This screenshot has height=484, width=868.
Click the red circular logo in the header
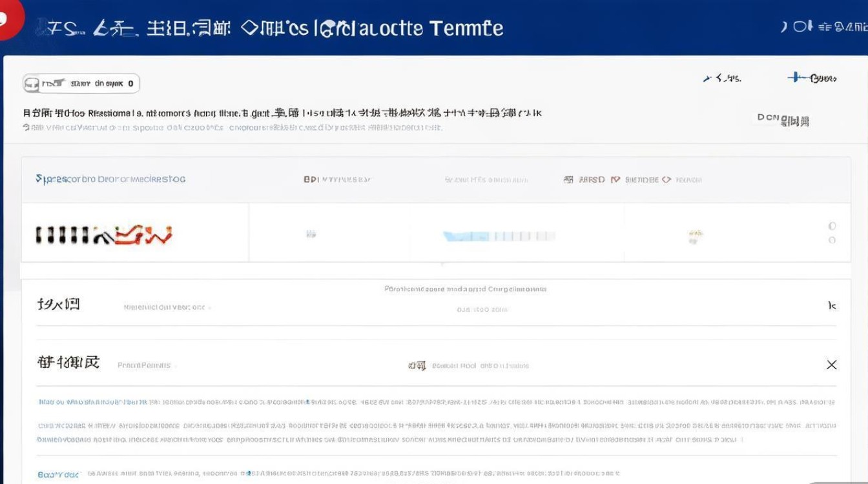click(x=9, y=18)
